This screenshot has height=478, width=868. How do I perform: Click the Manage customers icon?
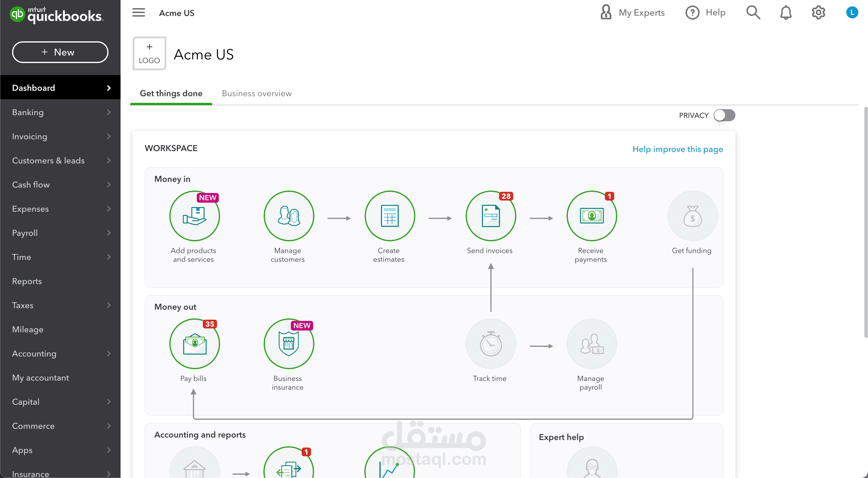coord(289,216)
